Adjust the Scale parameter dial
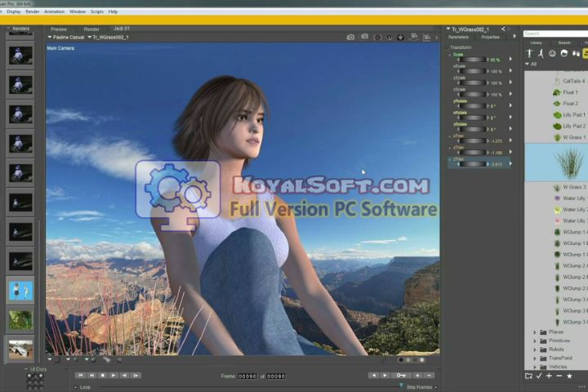The image size is (588, 392). [473, 60]
